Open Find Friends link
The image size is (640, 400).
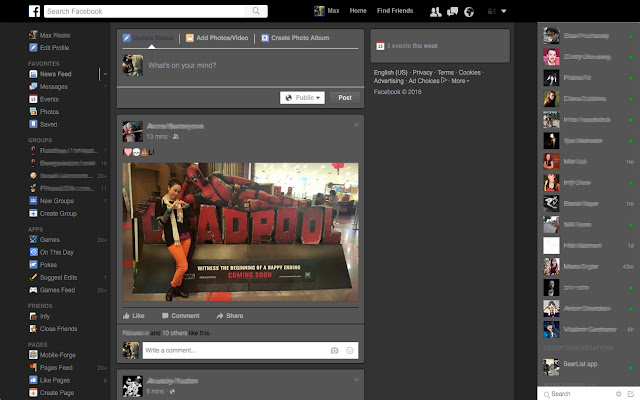coord(395,11)
